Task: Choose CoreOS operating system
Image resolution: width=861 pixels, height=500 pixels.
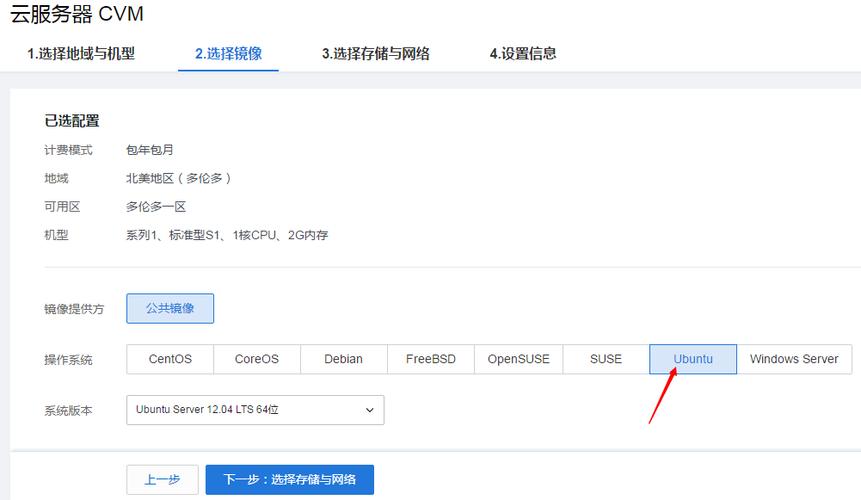Action: [257, 359]
